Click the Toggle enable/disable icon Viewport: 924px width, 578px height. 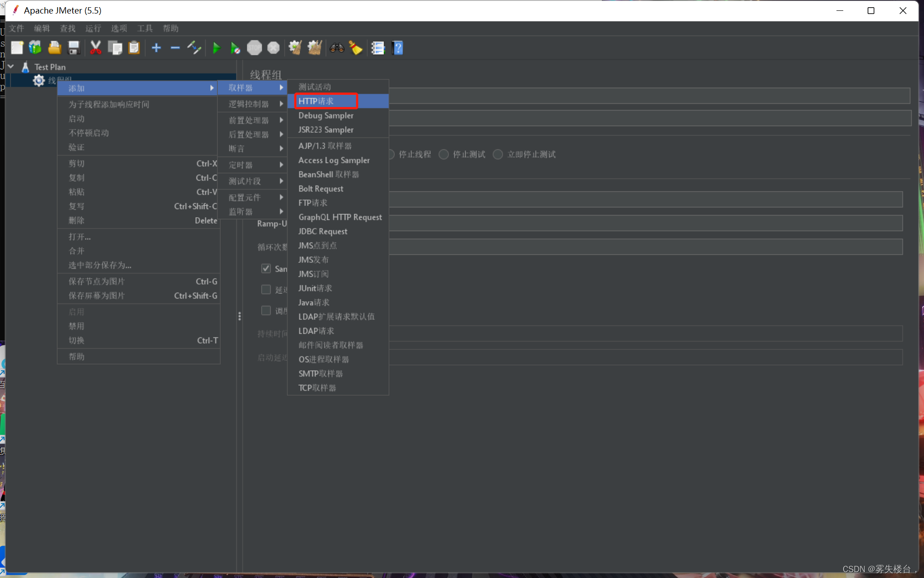click(194, 48)
